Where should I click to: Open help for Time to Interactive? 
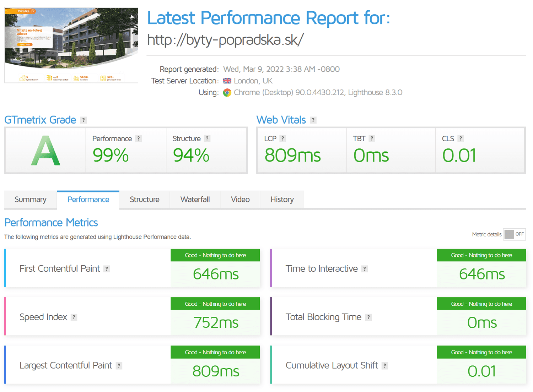365,269
